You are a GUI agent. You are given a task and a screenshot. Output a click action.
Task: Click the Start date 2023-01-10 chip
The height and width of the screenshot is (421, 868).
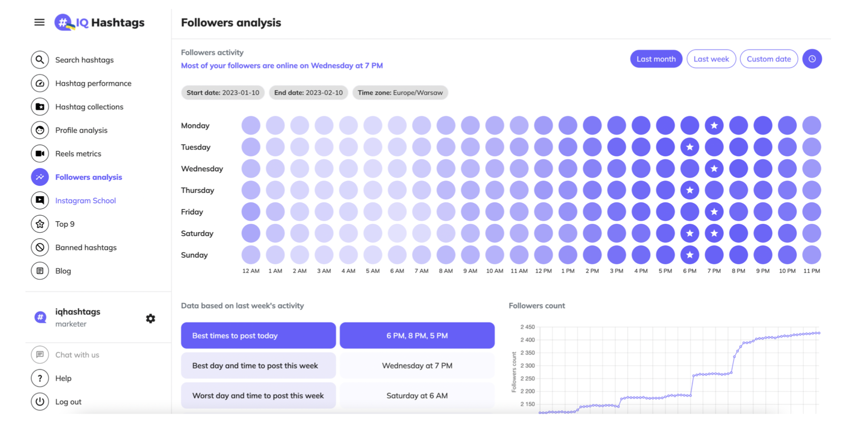coord(223,93)
